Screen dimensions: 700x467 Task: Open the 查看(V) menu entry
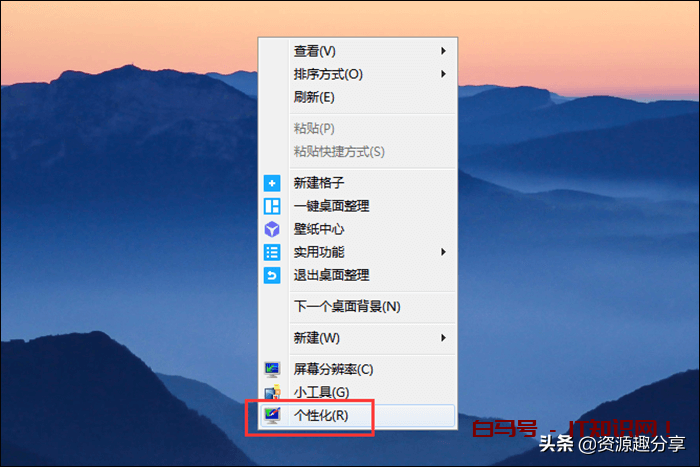point(358,51)
